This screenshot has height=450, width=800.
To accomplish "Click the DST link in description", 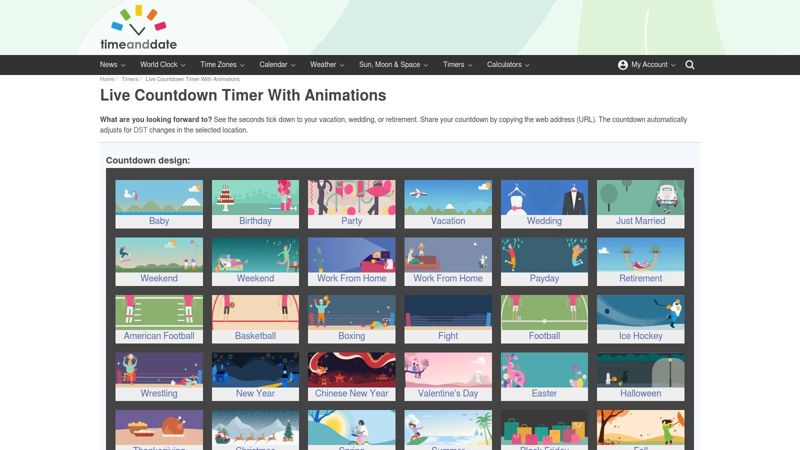I will pos(139,130).
